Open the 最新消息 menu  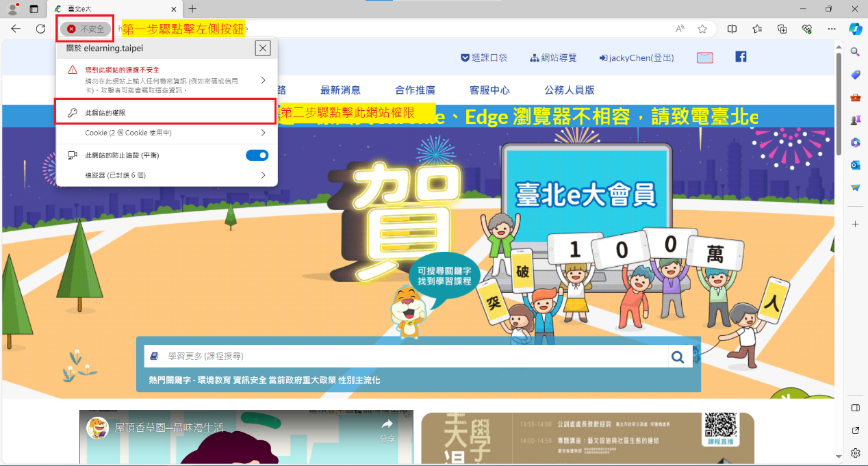coord(340,90)
